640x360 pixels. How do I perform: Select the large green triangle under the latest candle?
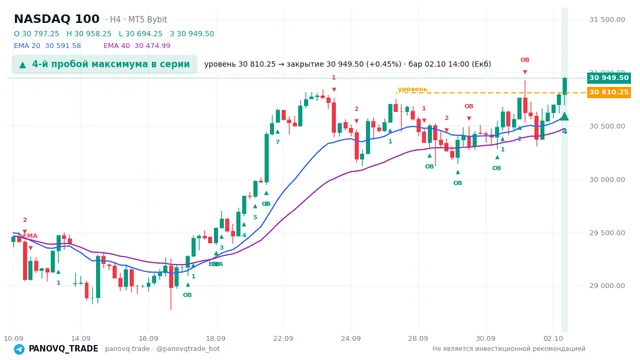[x=564, y=117]
